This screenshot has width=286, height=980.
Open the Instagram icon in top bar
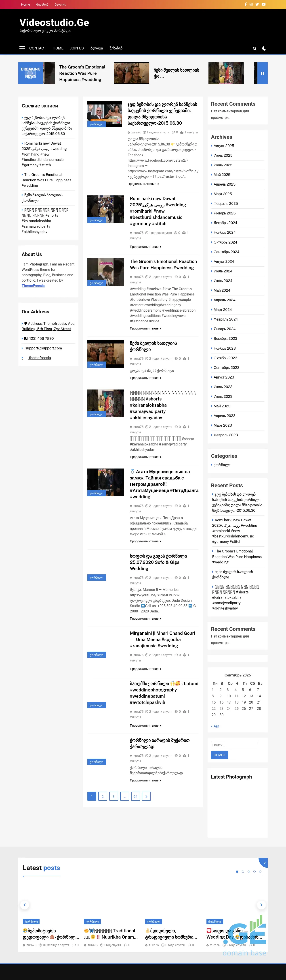point(251,4)
